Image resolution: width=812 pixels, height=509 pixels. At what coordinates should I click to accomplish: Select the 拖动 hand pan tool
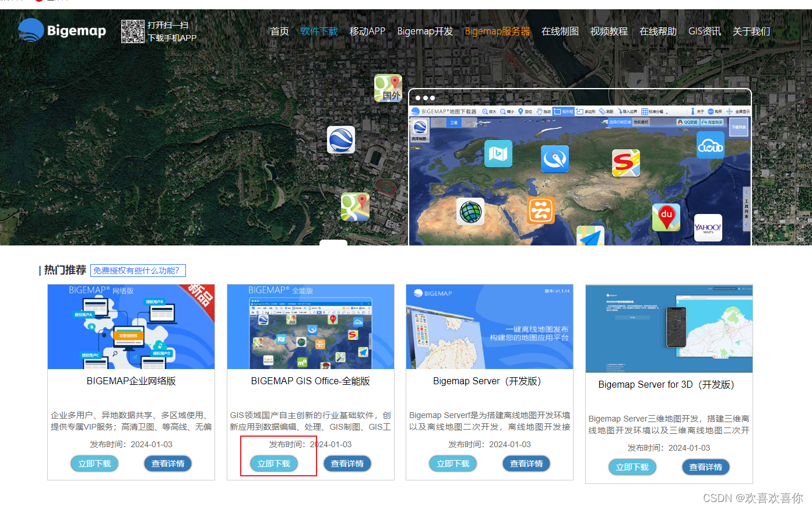click(x=543, y=111)
